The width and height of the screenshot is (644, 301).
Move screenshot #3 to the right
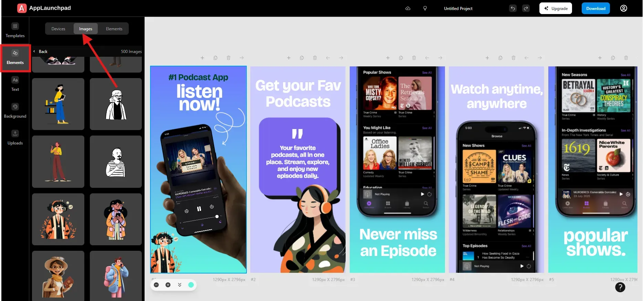tap(440, 58)
